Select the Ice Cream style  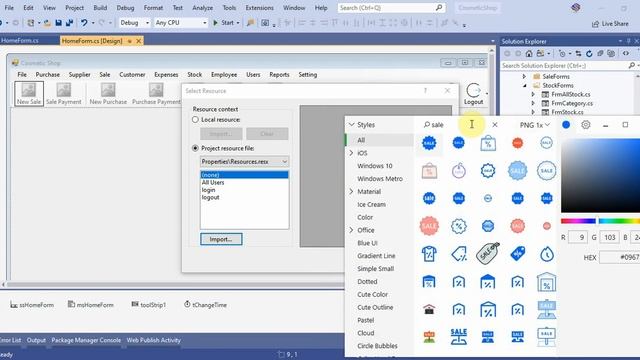click(371, 204)
